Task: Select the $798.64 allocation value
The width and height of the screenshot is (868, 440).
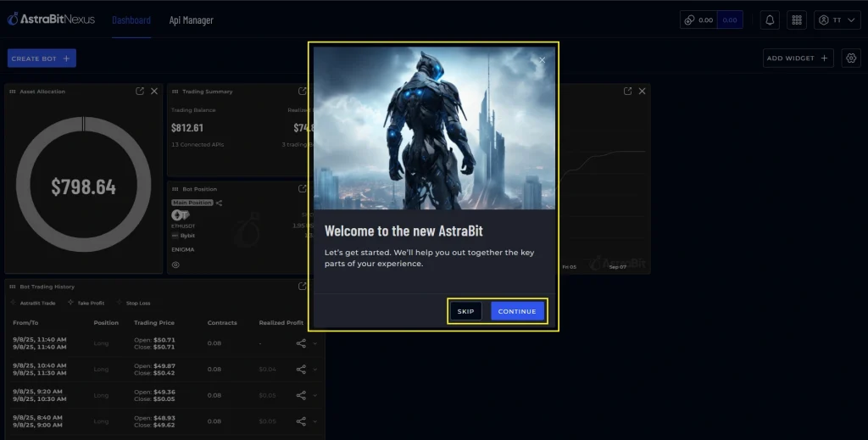Action: click(84, 187)
